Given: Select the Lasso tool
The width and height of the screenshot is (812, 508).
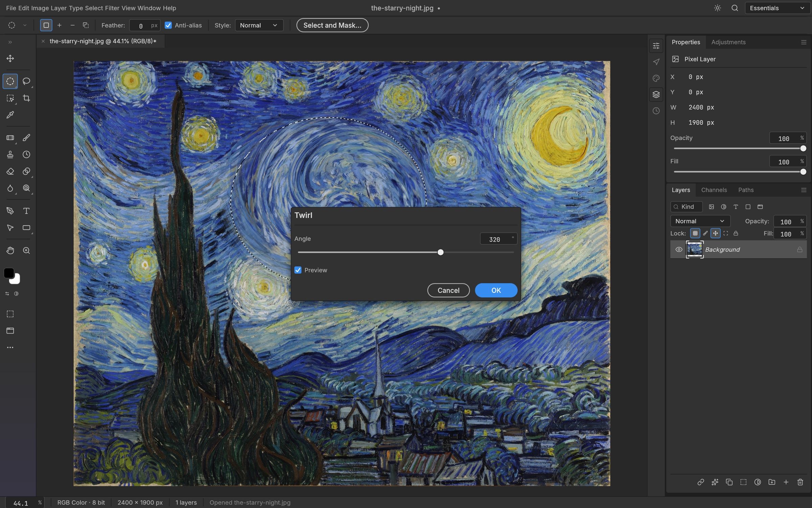Looking at the screenshot, I should (26, 81).
